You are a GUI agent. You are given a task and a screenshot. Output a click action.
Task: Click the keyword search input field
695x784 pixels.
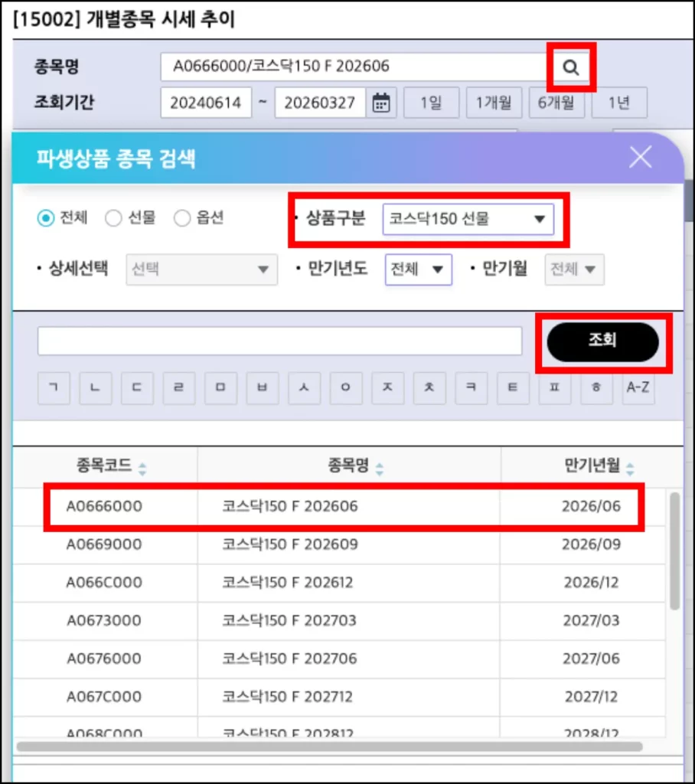point(279,341)
